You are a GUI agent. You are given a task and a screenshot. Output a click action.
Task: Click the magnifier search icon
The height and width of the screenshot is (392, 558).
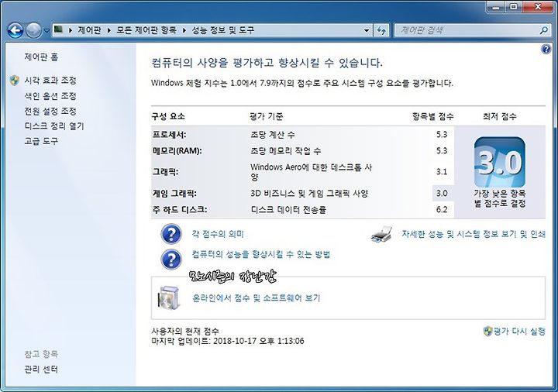tap(543, 30)
